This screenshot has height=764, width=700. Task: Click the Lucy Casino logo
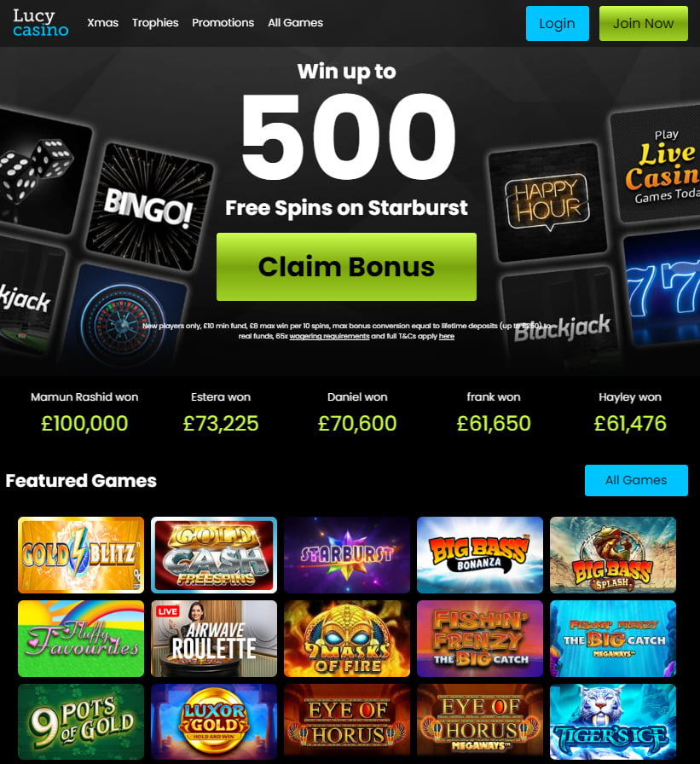tap(40, 23)
